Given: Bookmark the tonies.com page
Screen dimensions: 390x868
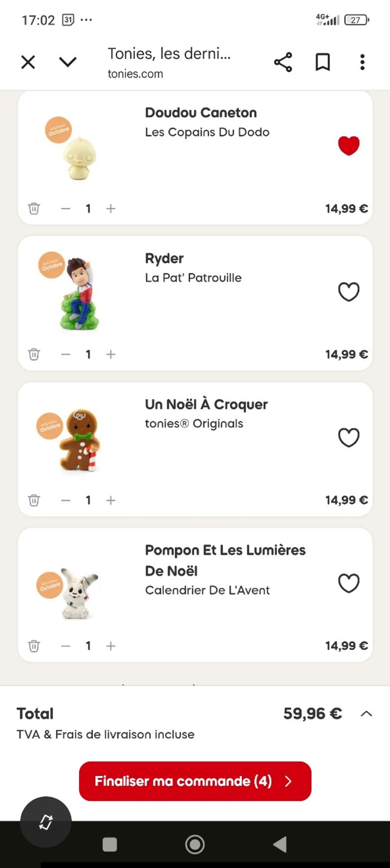Looking at the screenshot, I should point(323,62).
